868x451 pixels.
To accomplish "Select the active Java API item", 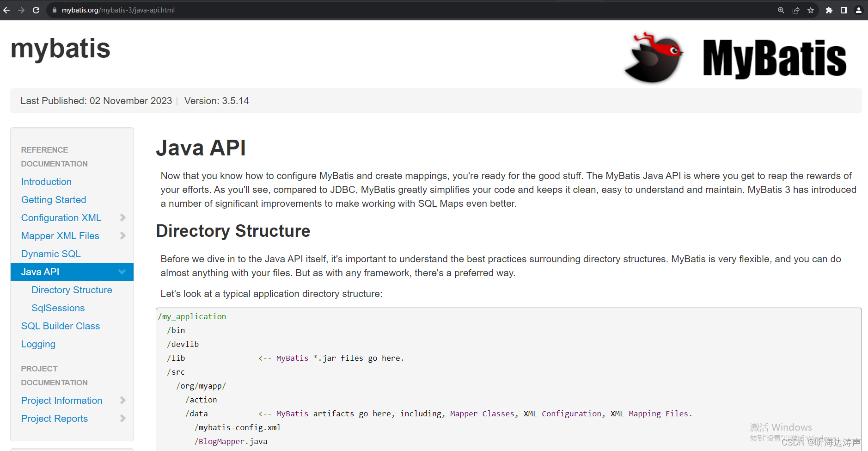I will [x=72, y=272].
